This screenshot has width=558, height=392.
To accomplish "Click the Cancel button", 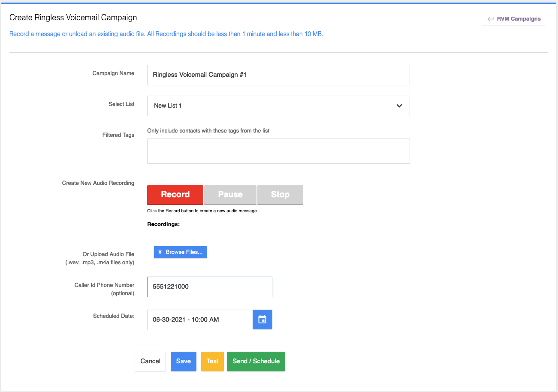I will coord(150,361).
